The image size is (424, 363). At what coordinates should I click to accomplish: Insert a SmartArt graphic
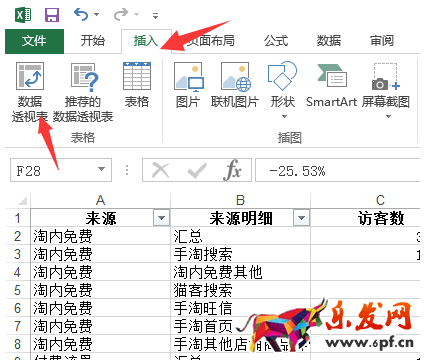click(331, 85)
